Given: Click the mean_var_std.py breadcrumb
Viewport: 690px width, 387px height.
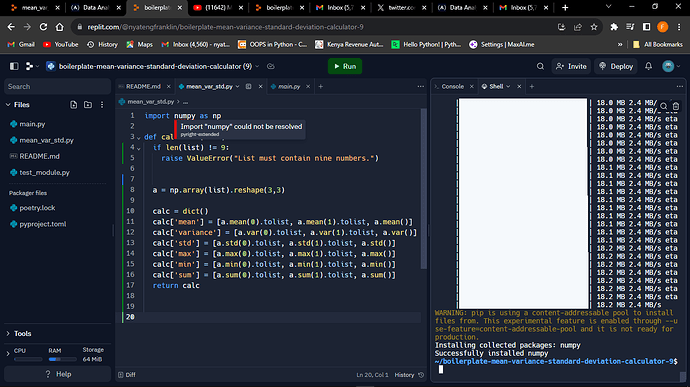Looking at the screenshot, I should pyautogui.click(x=150, y=102).
